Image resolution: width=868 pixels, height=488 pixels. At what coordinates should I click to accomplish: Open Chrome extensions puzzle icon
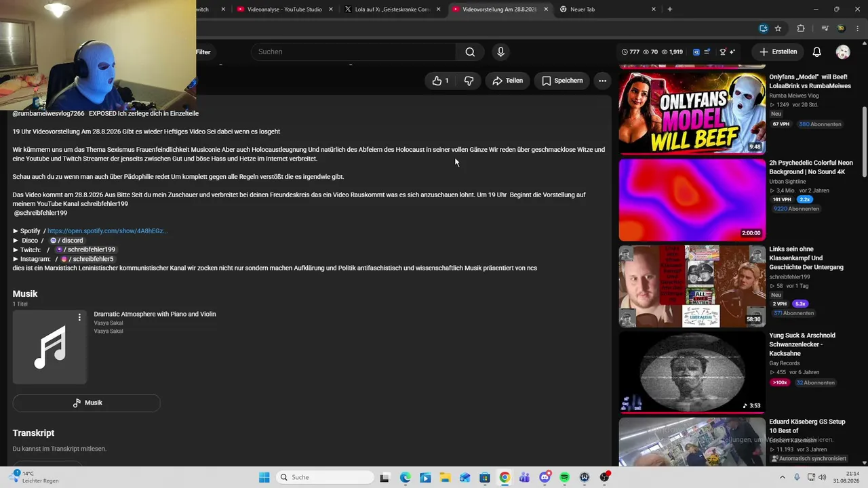[801, 28]
